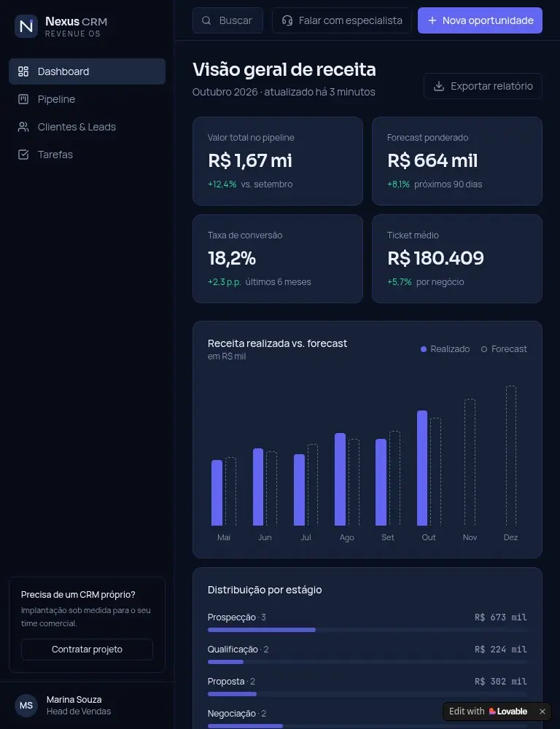Click the Qualificação progress bar

coord(367,662)
